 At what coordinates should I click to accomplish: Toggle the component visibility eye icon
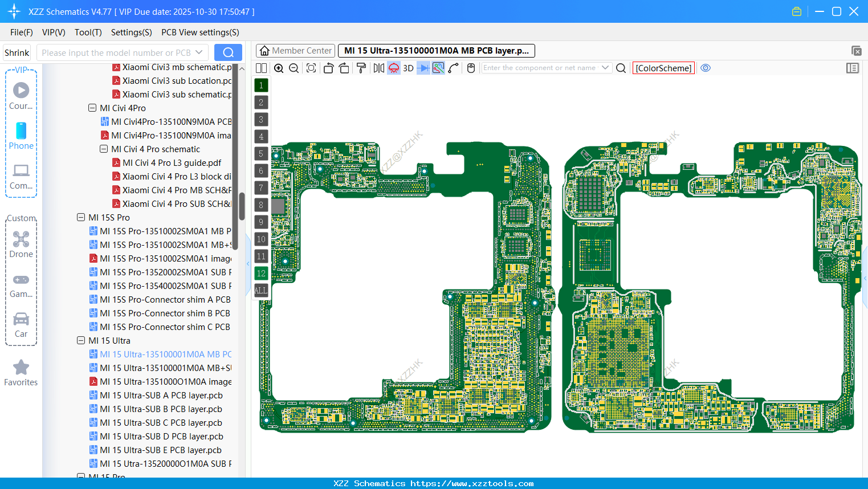(x=706, y=68)
